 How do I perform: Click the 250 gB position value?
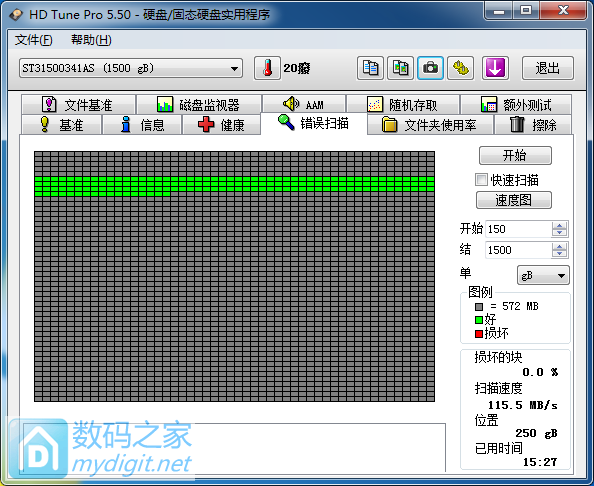(536, 433)
